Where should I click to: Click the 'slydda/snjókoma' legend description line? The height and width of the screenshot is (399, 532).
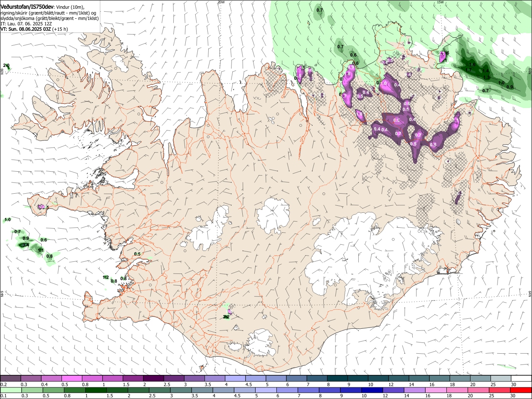point(49,18)
